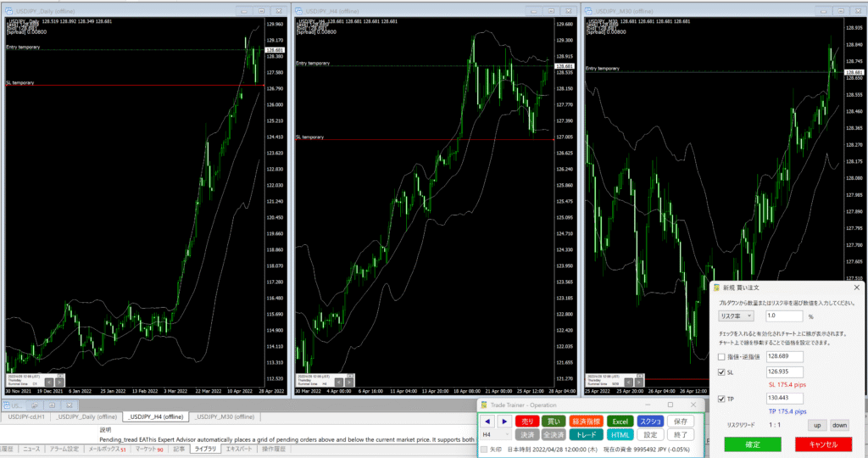Take a screenshot with スクショ button

[x=650, y=422]
